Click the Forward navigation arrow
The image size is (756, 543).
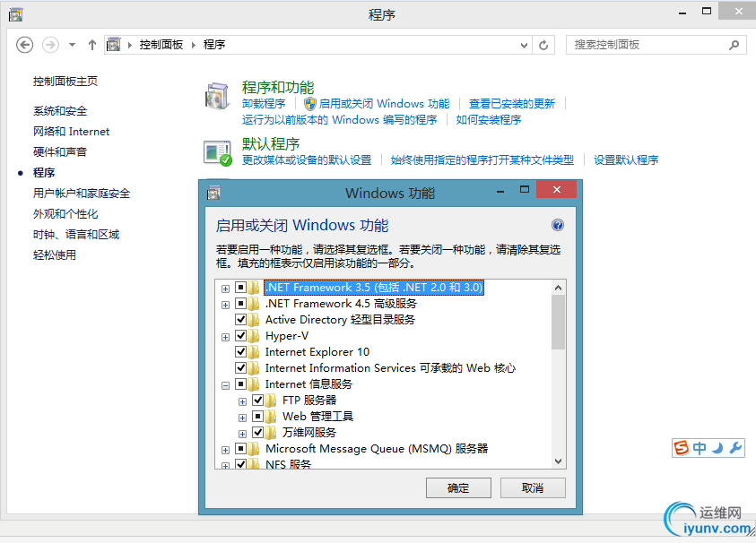click(x=50, y=45)
